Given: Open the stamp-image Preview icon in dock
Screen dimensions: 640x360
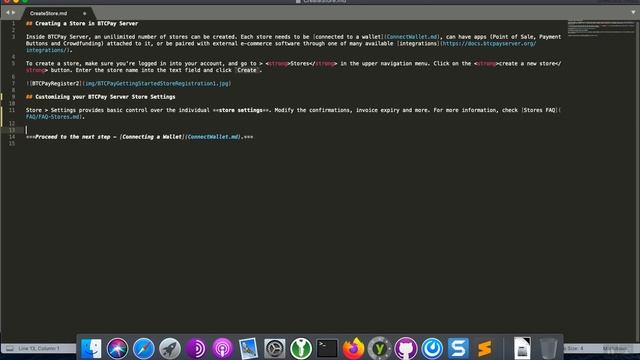Looking at the screenshot, I should (248, 349).
